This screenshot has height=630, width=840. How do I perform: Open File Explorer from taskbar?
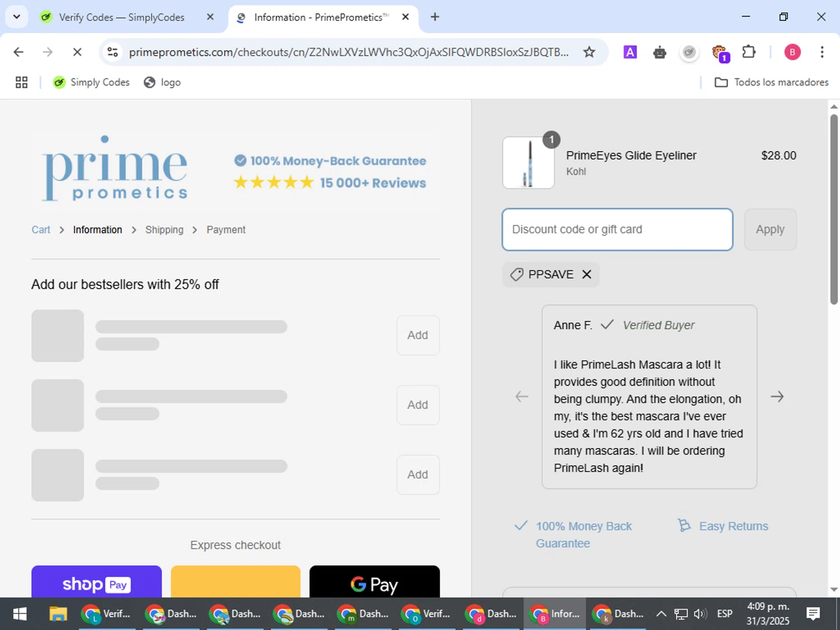tap(58, 614)
